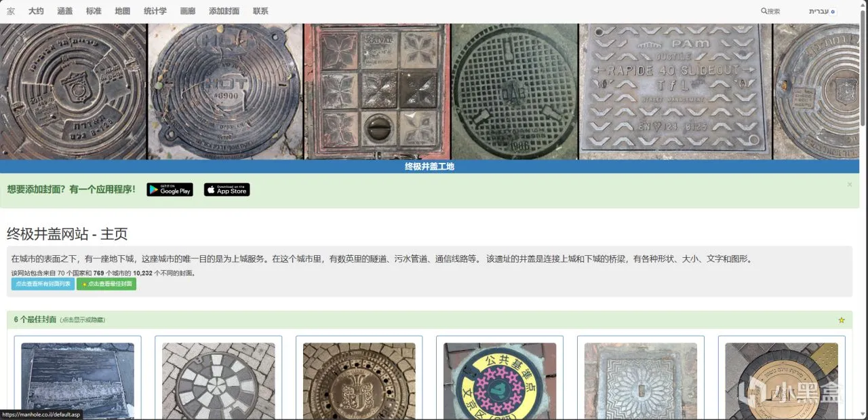The image size is (868, 420).
Task: Open the square flower-tile cover banner photo
Action: [377, 92]
